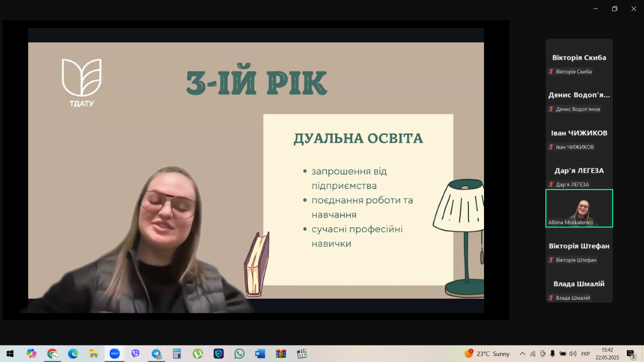Image resolution: width=644 pixels, height=362 pixels.
Task: Click the ДУАЛЬНА ОСВІТА slide heading
Action: pyautogui.click(x=358, y=139)
